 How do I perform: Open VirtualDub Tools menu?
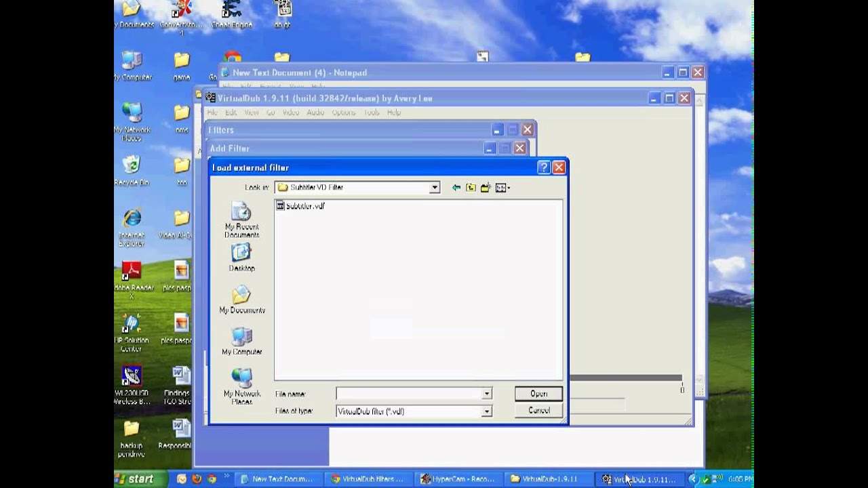click(x=372, y=113)
